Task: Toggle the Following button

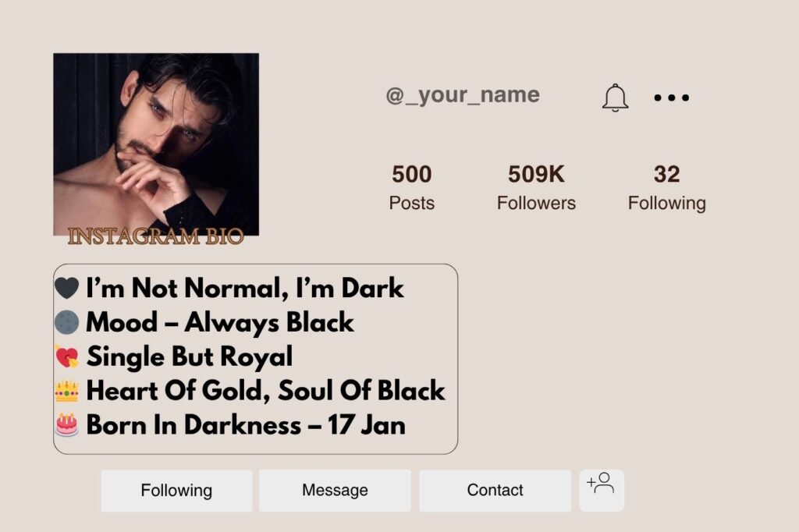Action: (x=176, y=491)
